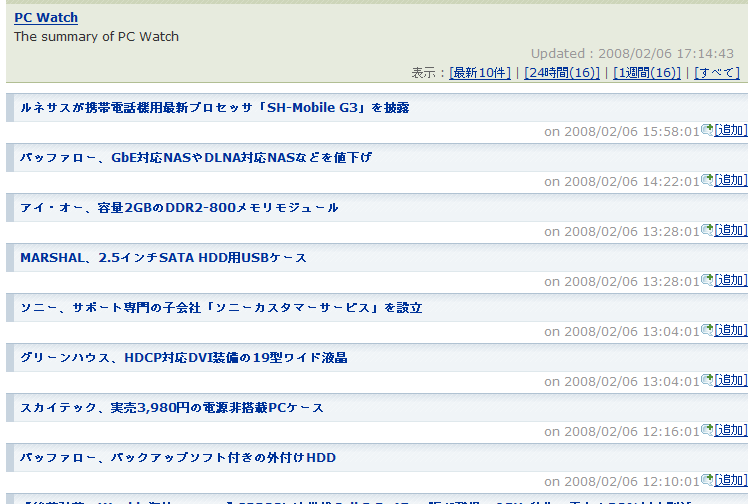Open Buffalo GbE NAS price cut article
The width and height of the screenshot is (754, 504).
pos(196,158)
